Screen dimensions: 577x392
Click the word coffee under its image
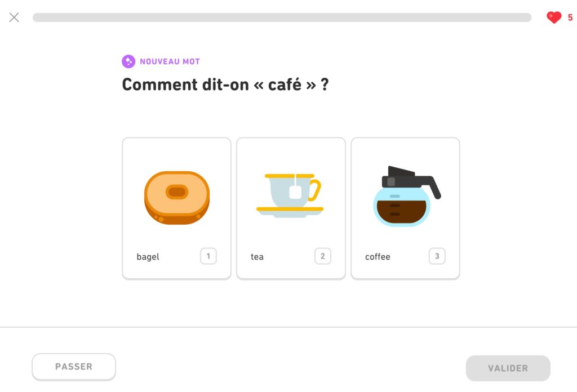tap(378, 256)
